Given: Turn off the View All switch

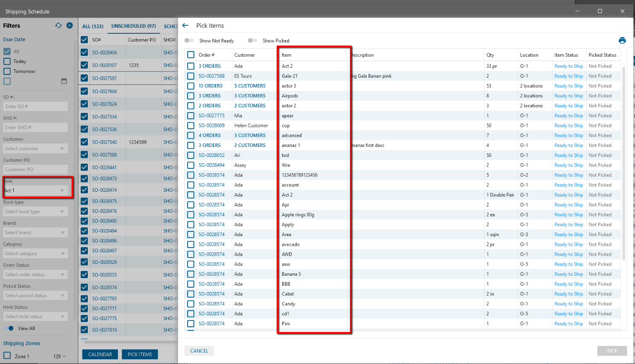Looking at the screenshot, I should coord(9,328).
